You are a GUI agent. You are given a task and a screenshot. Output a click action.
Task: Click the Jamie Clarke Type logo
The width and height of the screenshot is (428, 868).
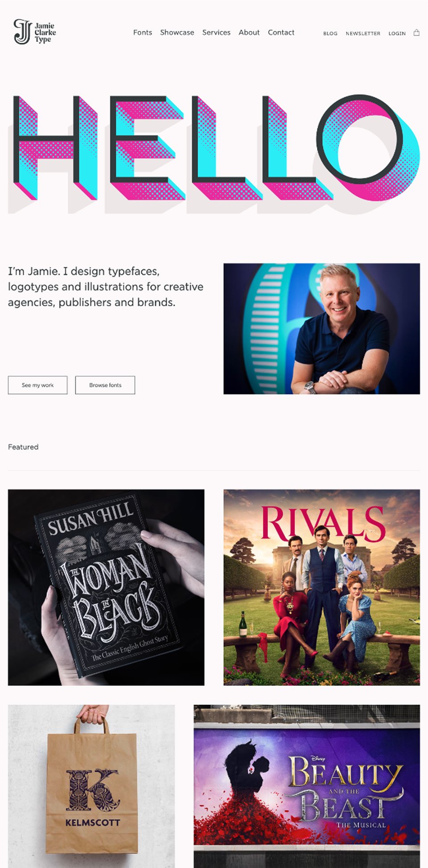[35, 32]
